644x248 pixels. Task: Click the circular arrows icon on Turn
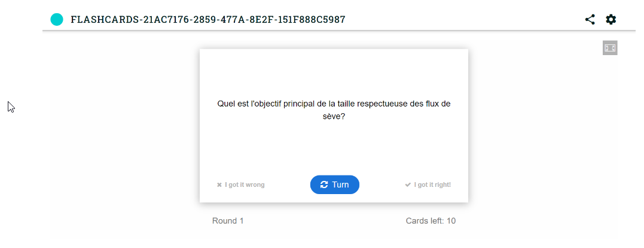click(324, 185)
